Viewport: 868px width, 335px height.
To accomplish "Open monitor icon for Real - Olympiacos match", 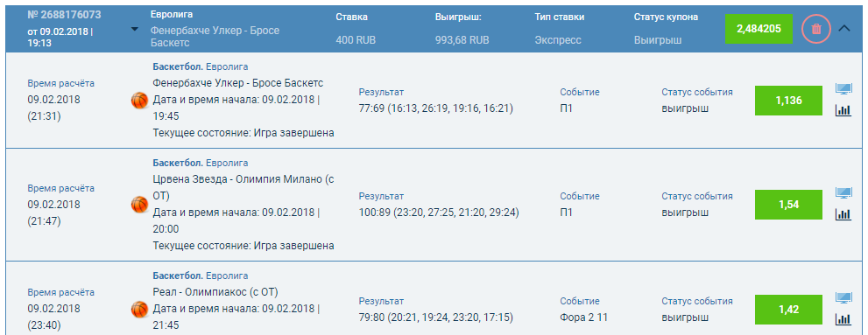I will pyautogui.click(x=843, y=298).
